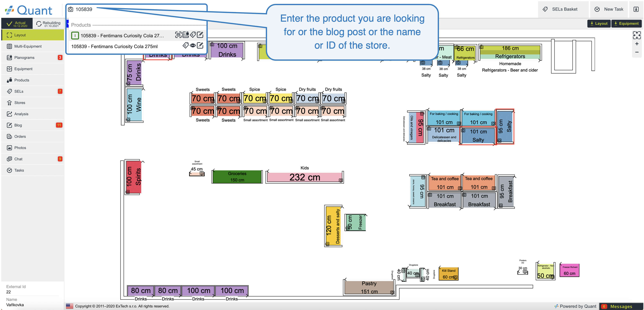Click the Products heading in search results
This screenshot has height=310, width=644.
(x=81, y=25)
